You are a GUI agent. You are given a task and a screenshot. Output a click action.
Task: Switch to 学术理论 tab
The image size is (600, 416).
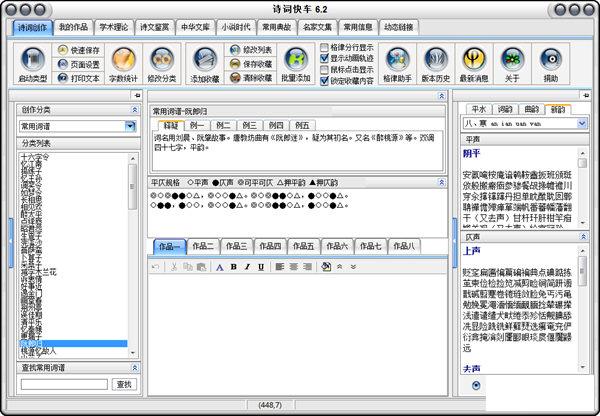(x=114, y=27)
